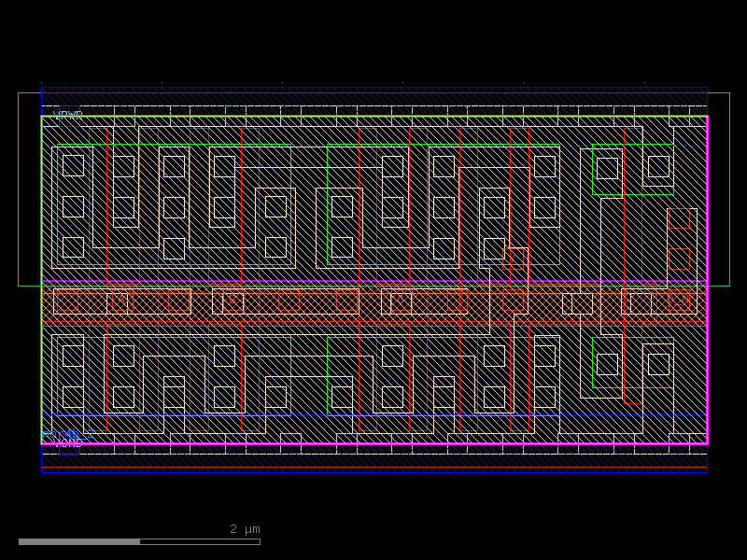747x560 pixels.
Task: Click a contact via square in top transistor row
Action: point(72,166)
